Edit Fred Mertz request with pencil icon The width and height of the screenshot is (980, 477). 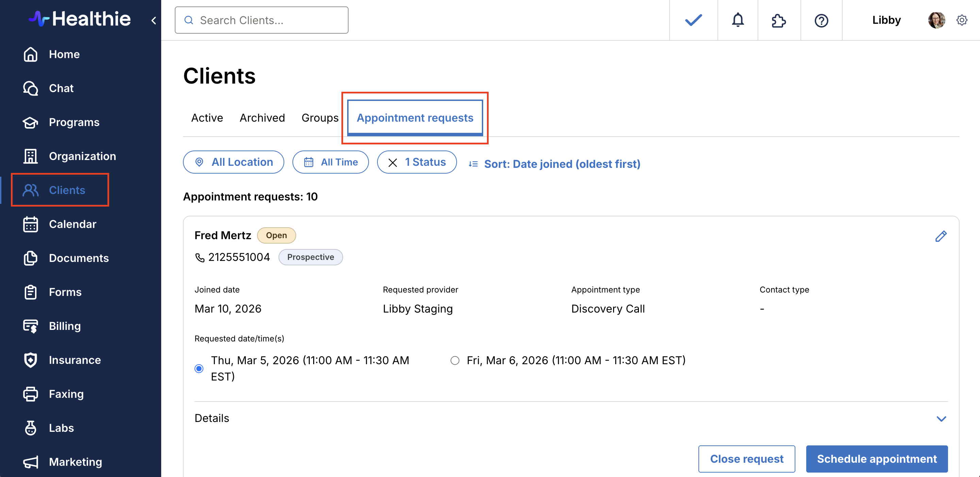point(941,236)
